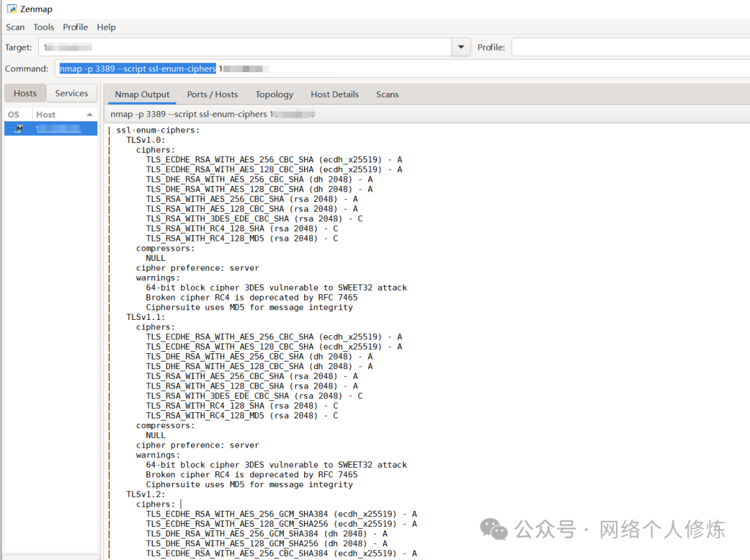750x560 pixels.
Task: Click the 'TLSv1.1:' line in output
Action: click(145, 317)
